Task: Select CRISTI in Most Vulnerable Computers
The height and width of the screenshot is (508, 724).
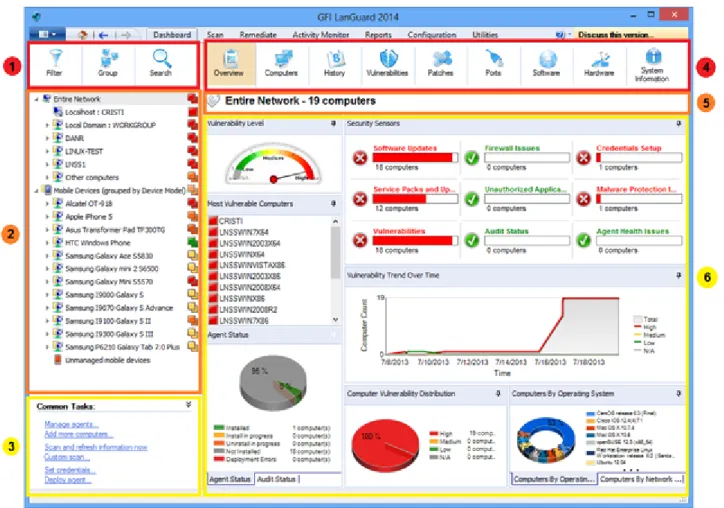Action: (x=230, y=221)
